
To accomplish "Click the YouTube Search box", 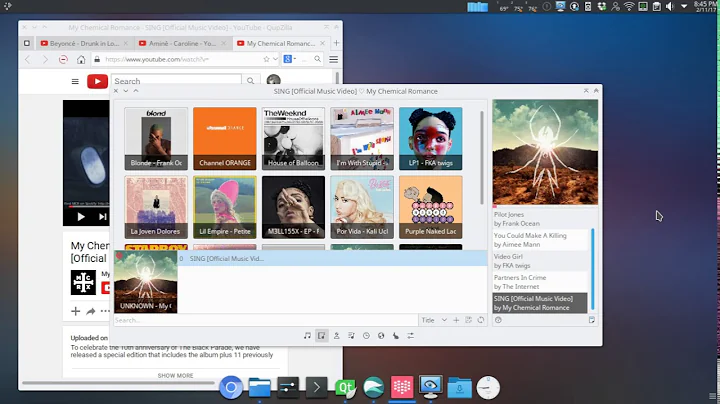I will [176, 81].
